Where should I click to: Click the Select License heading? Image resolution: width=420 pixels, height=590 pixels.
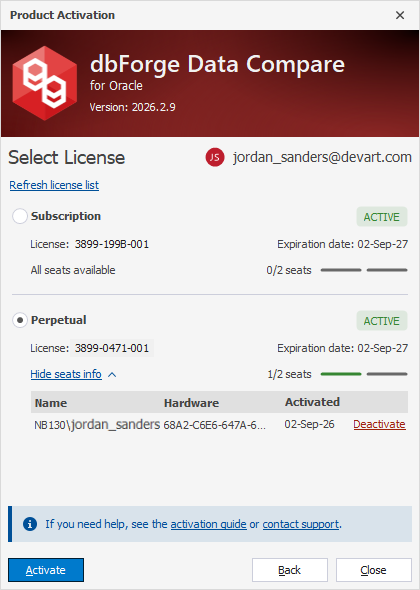coord(67,157)
